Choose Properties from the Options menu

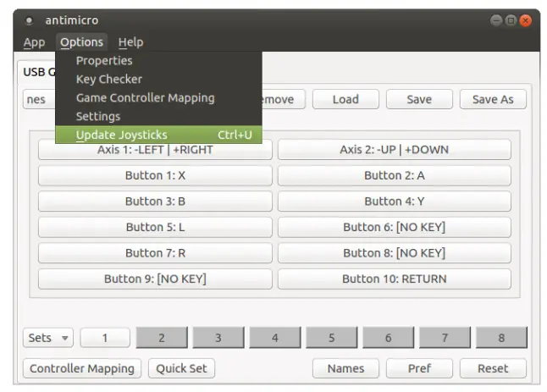click(x=158, y=61)
